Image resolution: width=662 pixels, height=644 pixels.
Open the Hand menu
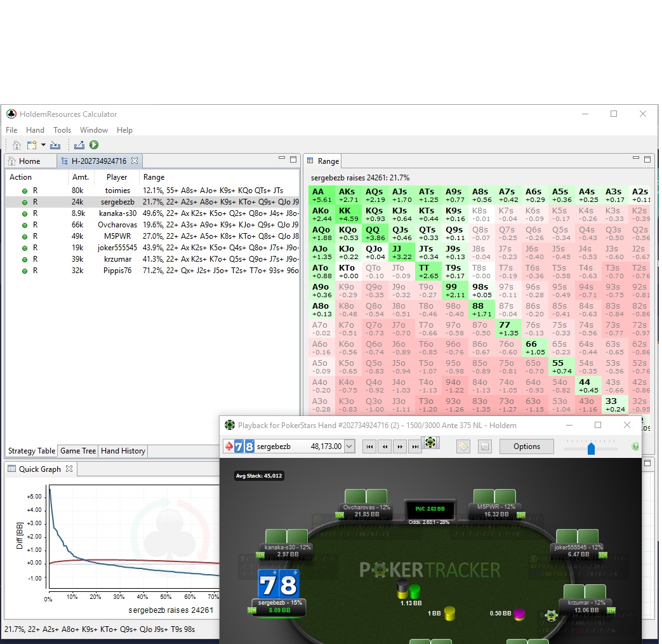point(35,130)
